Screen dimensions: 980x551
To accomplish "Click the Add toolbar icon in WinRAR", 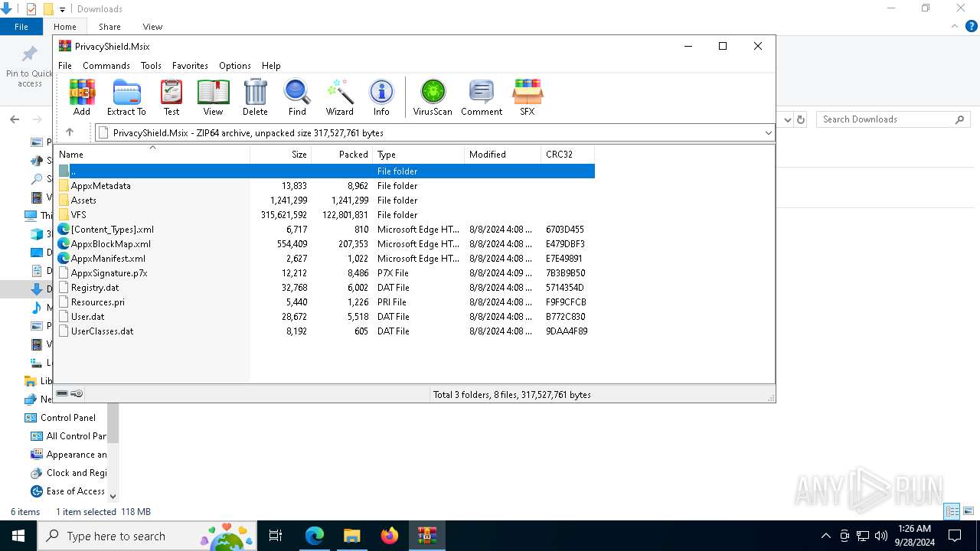I will tap(82, 97).
